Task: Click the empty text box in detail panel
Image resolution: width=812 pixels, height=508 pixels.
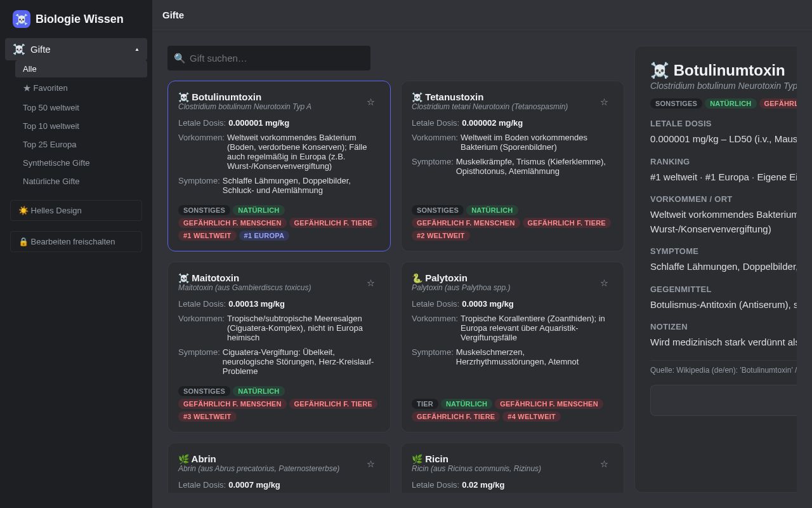Action: coord(723,400)
